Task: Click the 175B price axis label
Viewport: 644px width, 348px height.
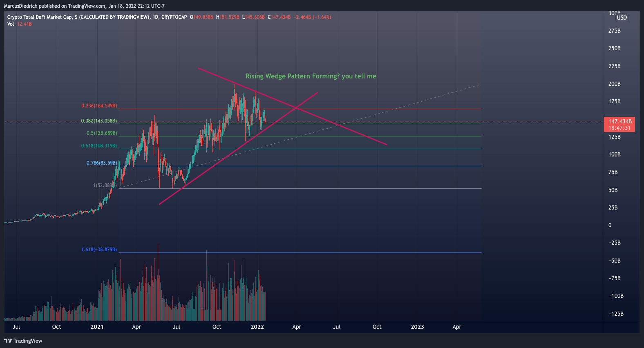Action: (614, 101)
